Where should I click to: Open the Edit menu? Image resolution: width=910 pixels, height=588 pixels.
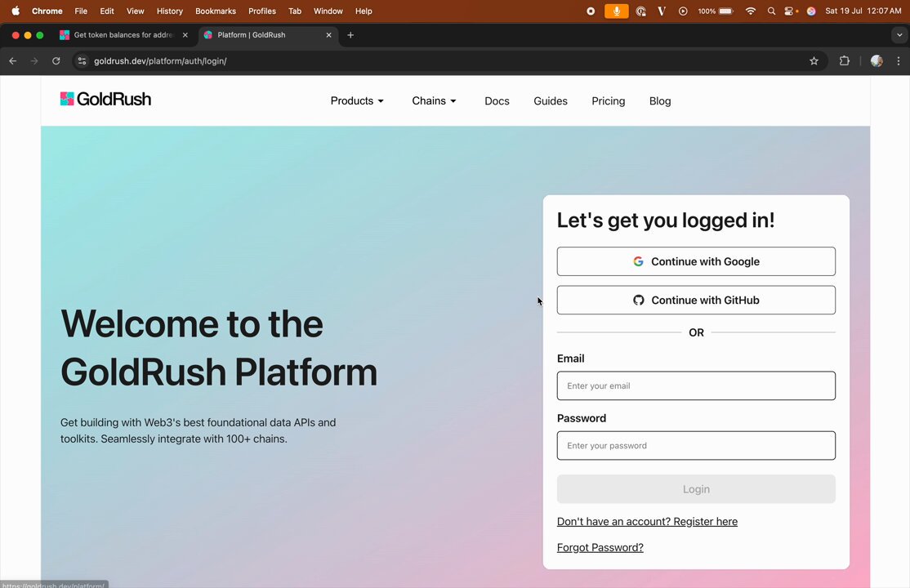tap(107, 11)
